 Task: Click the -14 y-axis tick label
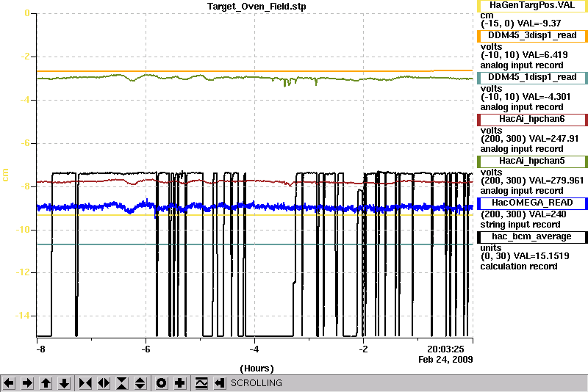coord(22,316)
